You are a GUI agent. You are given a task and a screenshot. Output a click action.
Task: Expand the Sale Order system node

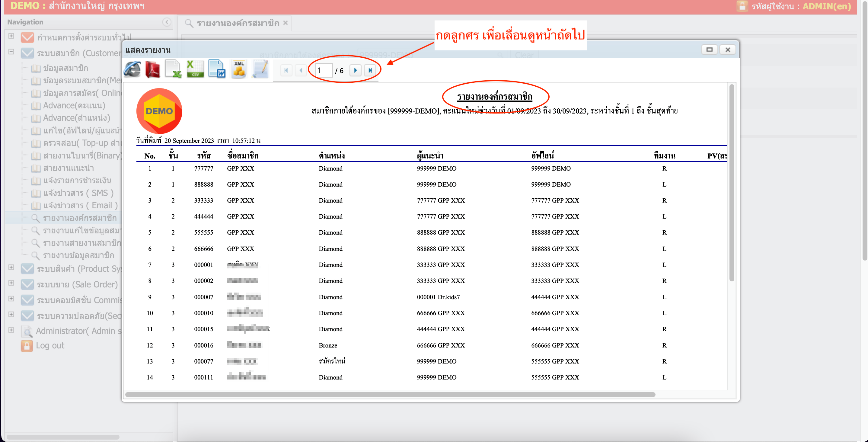click(x=11, y=283)
